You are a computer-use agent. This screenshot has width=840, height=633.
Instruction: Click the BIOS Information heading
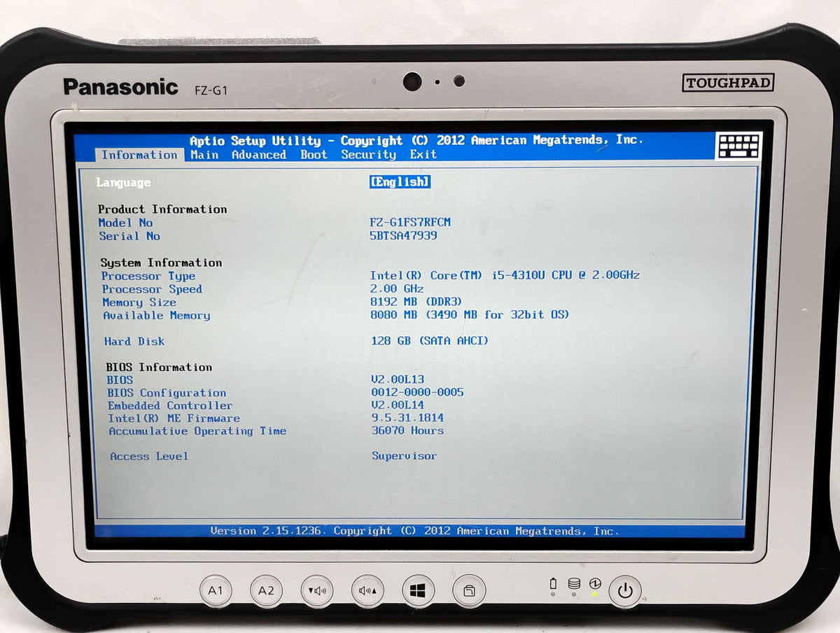point(159,367)
